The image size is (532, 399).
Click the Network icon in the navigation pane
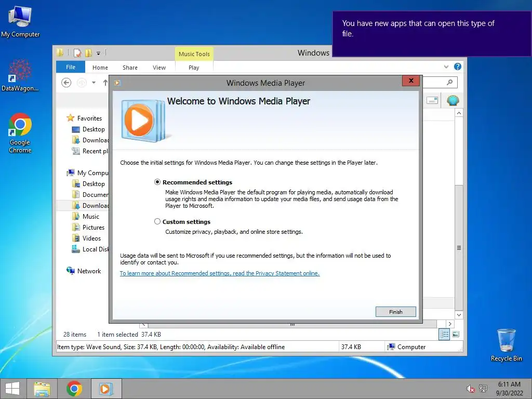coord(70,270)
